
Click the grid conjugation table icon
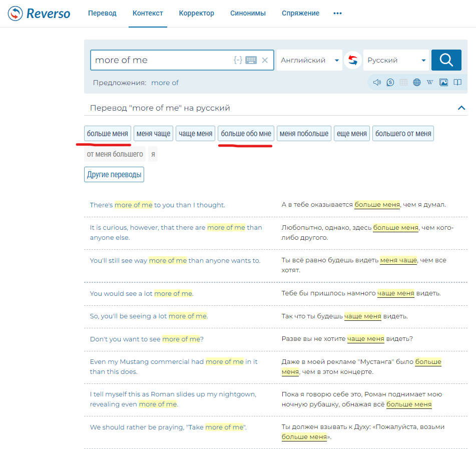point(403,82)
